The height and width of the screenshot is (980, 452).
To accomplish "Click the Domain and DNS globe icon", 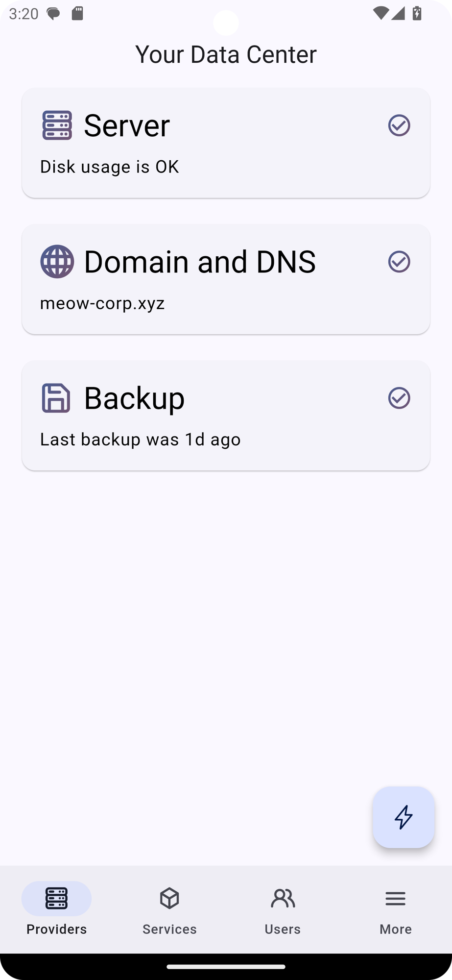I will (x=57, y=262).
